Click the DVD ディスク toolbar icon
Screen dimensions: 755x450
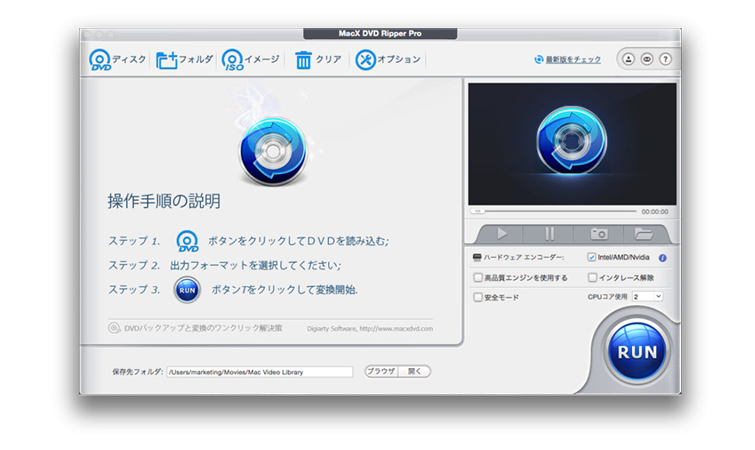click(100, 60)
